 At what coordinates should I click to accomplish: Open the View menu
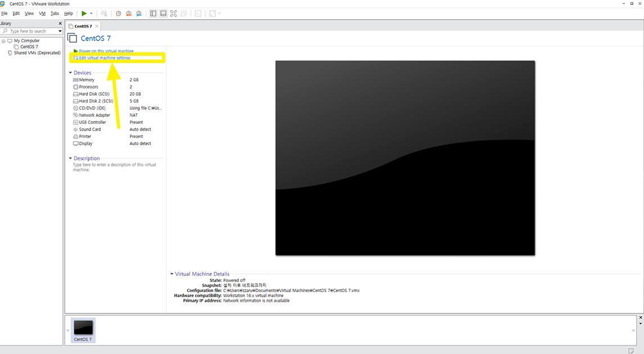29,14
